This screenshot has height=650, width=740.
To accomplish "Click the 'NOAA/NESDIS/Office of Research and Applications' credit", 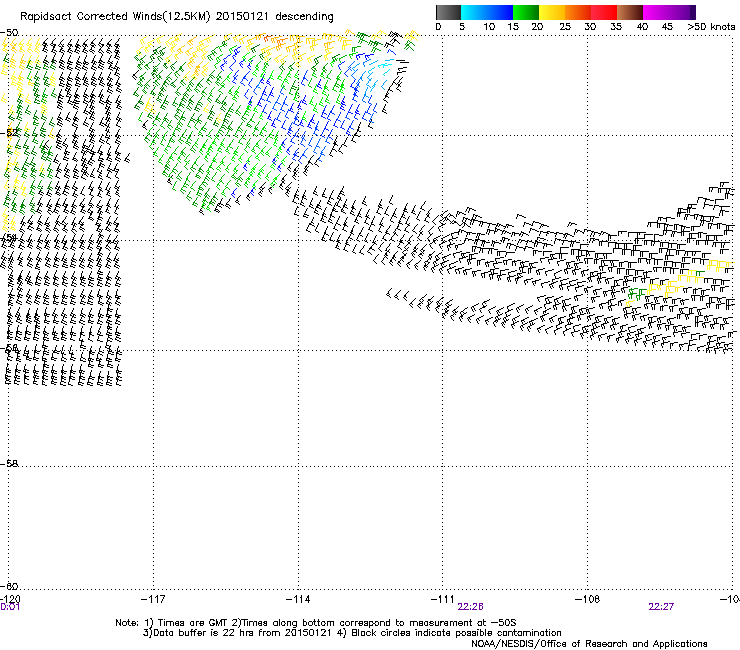I will coord(589,644).
